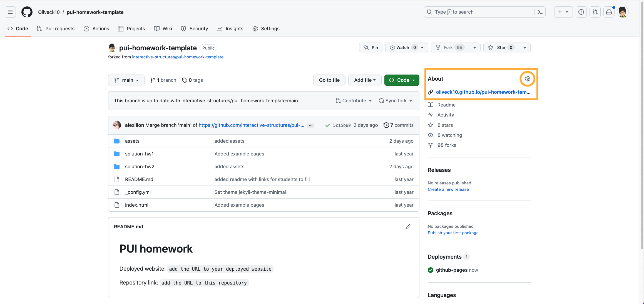Edit README.md with the pencil icon
Screen dimensions: 644x304
click(x=408, y=227)
